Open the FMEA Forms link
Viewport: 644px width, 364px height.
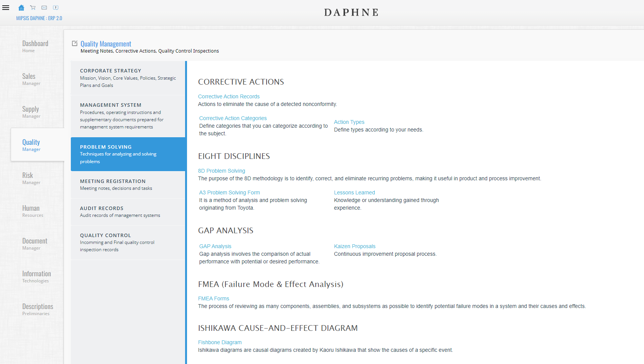pos(214,298)
